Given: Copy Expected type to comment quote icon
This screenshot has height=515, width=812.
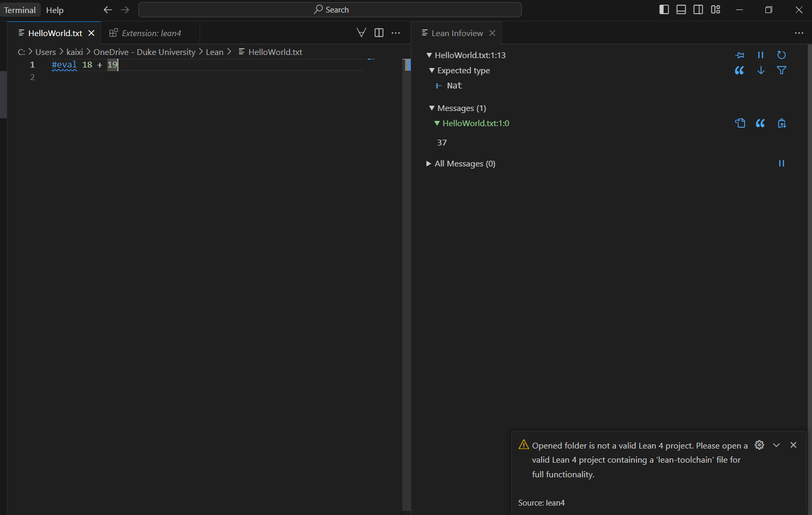Looking at the screenshot, I should pos(740,70).
